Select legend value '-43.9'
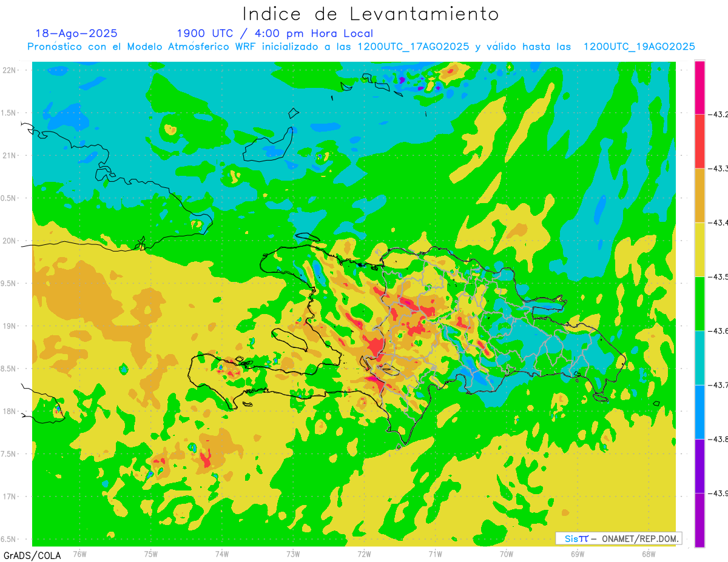 coord(718,493)
